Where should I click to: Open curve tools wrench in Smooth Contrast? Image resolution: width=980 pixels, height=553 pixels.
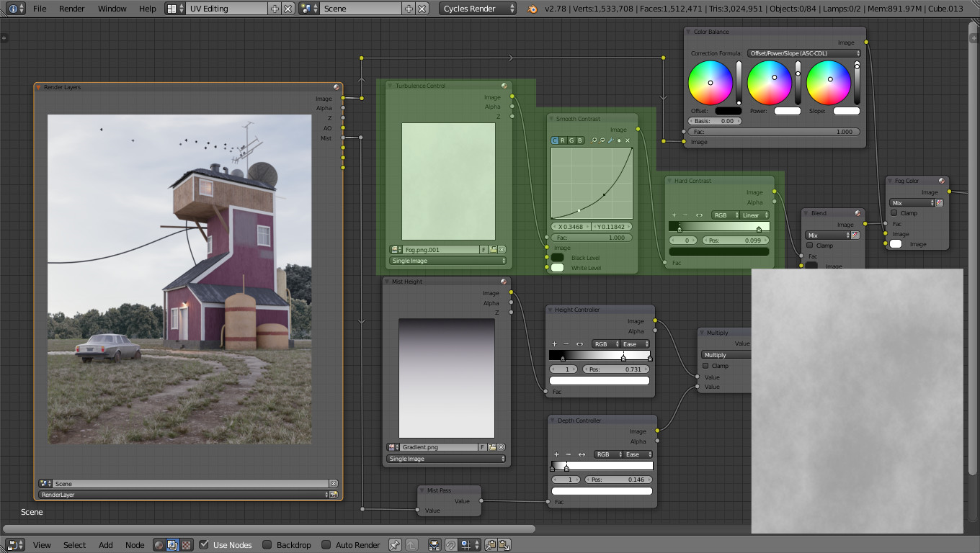click(x=611, y=140)
